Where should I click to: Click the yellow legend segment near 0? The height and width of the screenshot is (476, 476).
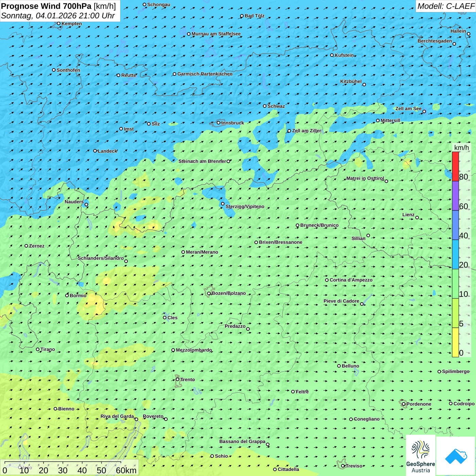(455, 342)
